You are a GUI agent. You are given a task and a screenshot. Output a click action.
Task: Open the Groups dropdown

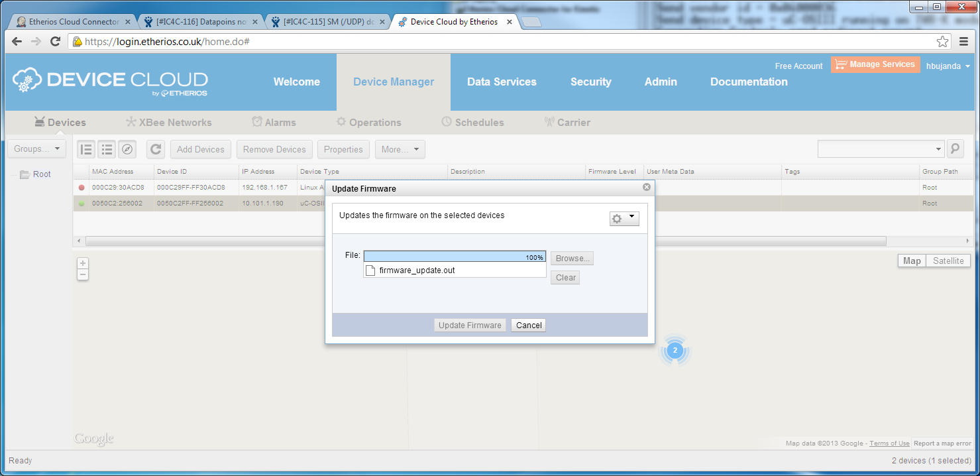[x=36, y=149]
